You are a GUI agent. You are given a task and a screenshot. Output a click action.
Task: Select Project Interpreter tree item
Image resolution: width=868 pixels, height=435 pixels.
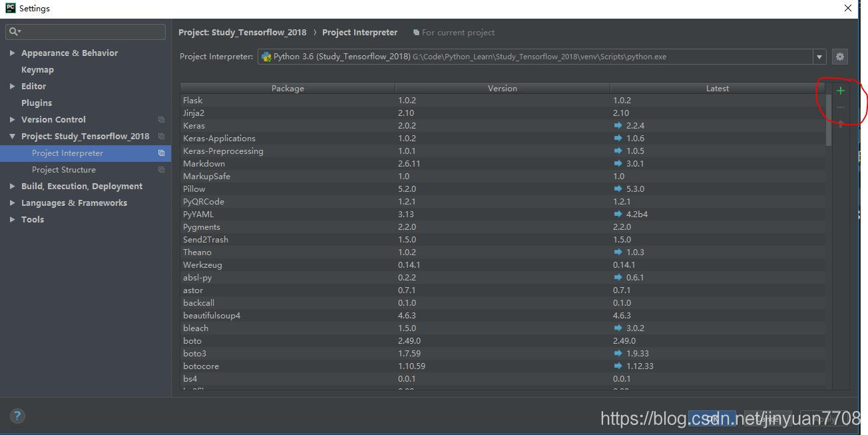tap(86, 153)
